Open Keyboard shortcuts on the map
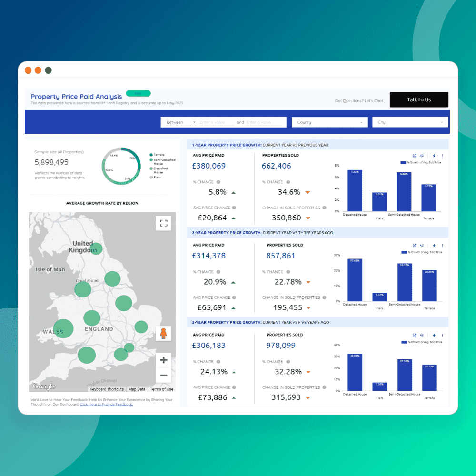 click(x=107, y=389)
